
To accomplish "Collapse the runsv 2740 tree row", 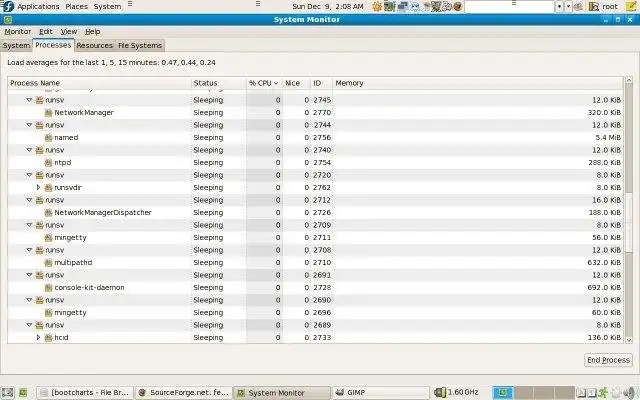I will pyautogui.click(x=29, y=150).
